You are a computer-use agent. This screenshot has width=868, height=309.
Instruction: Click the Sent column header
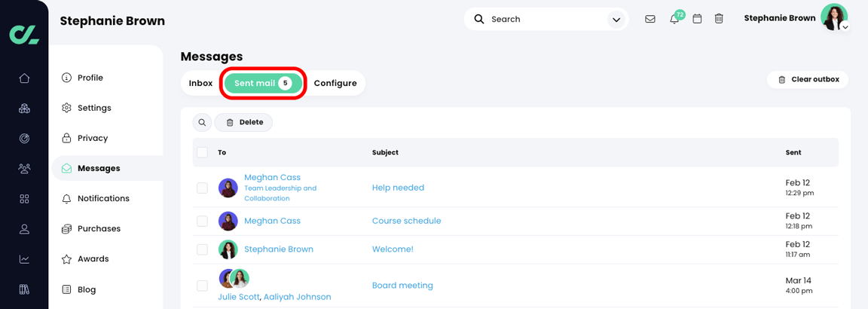click(x=793, y=152)
